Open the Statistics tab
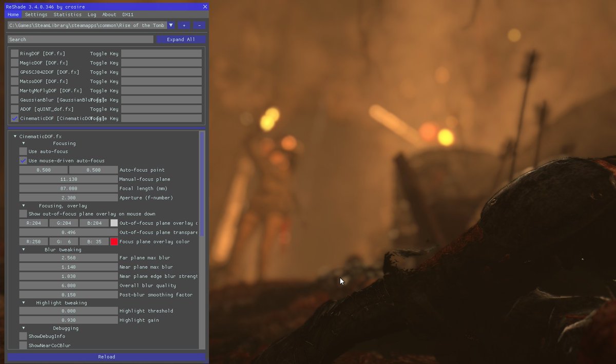The height and width of the screenshot is (364, 616). click(x=67, y=15)
